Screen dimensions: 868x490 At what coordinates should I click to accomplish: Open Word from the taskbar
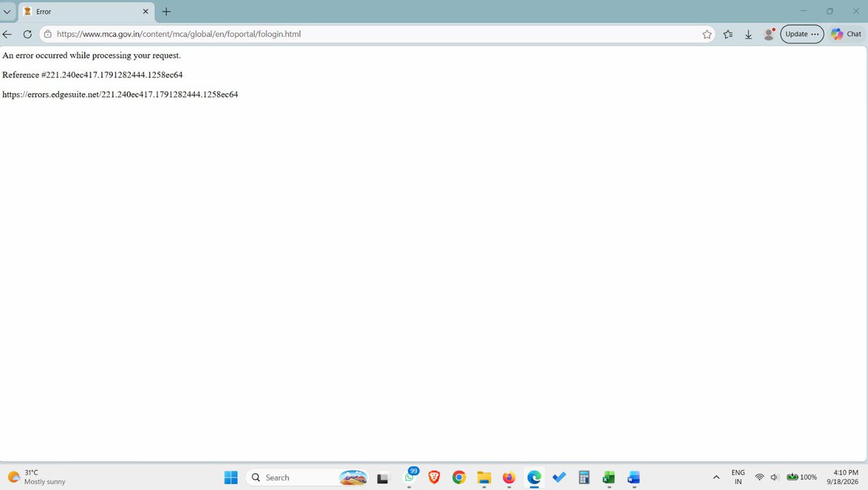coord(634,477)
